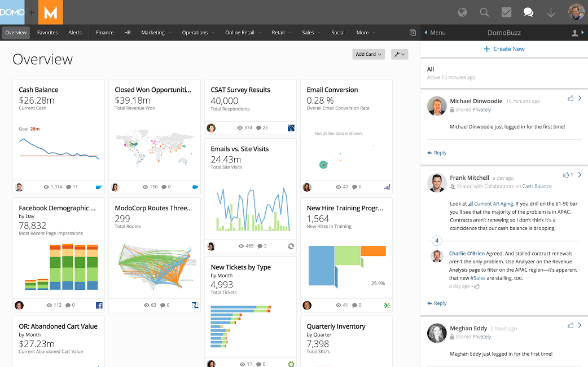The width and height of the screenshot is (588, 367).
Task: Click the #Sales hashtag link
Action: click(478, 278)
